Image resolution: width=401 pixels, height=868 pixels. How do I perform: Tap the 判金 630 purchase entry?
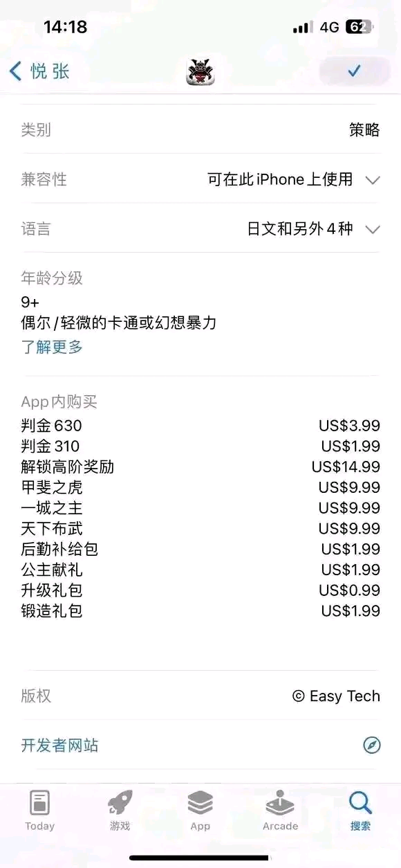200,425
